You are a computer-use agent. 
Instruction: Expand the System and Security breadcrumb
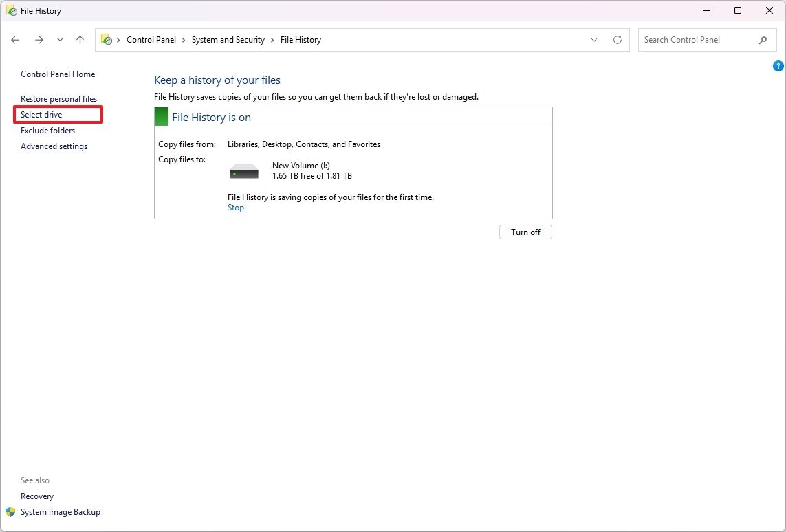pyautogui.click(x=271, y=39)
